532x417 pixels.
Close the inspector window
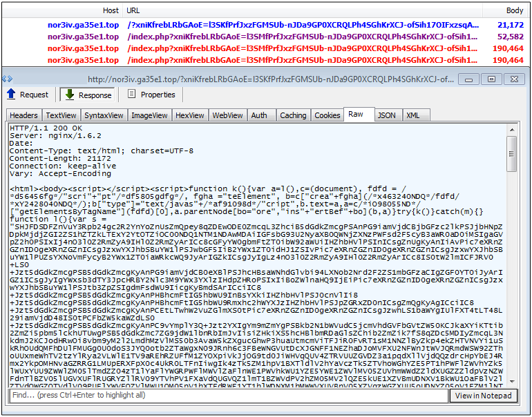[514, 79]
